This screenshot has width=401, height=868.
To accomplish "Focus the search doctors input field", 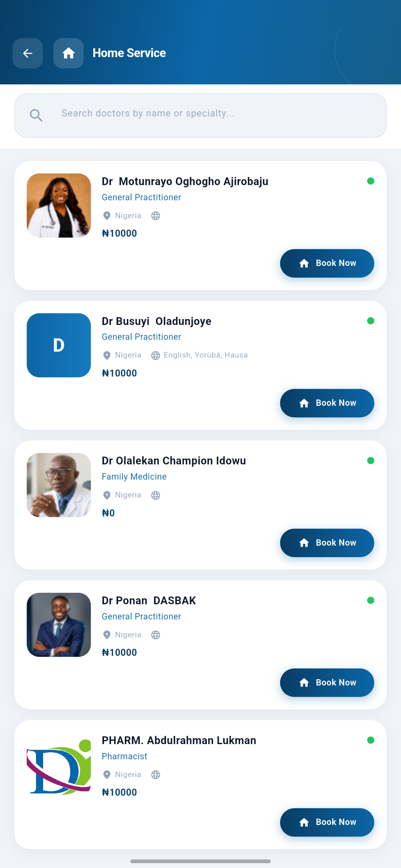I will click(x=200, y=115).
